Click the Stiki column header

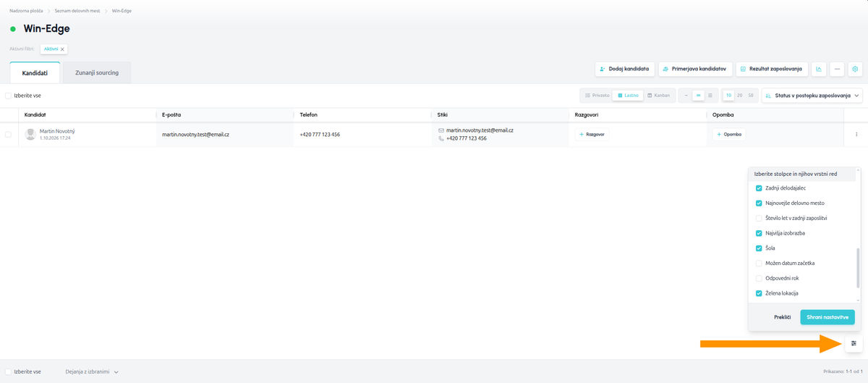click(x=443, y=115)
